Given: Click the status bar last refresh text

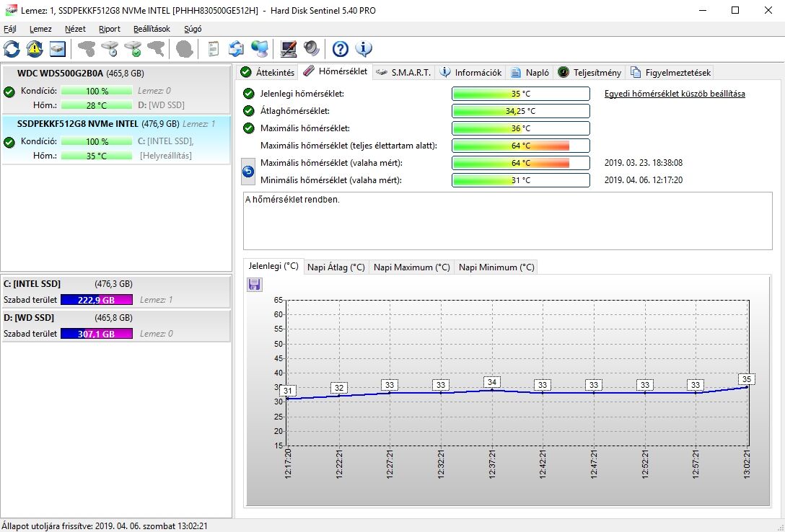Looking at the screenshot, I should coord(104,526).
